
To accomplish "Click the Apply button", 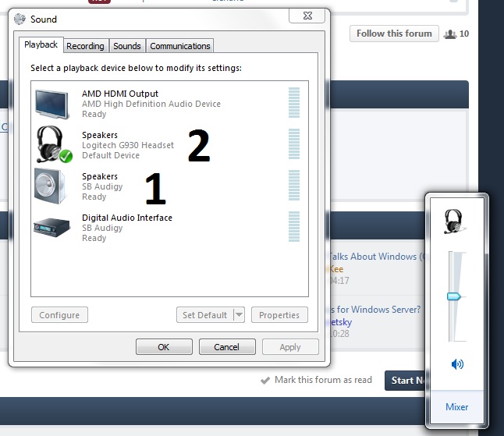I will (290, 346).
